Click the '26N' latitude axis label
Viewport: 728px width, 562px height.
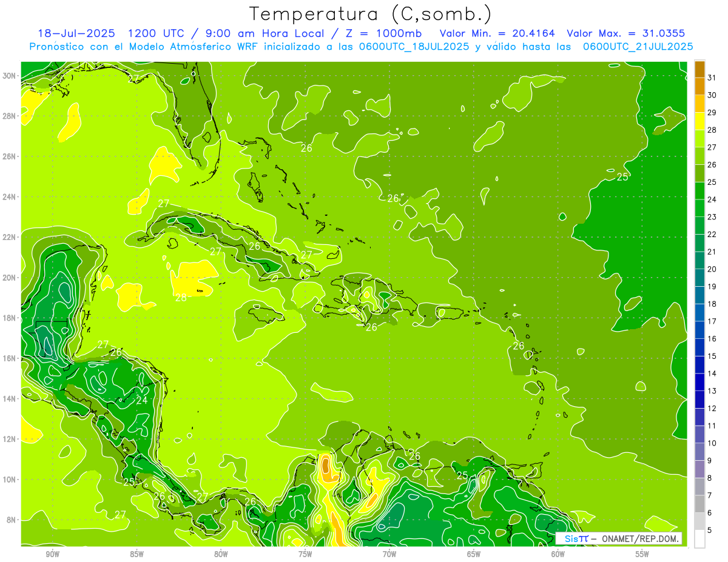point(10,156)
